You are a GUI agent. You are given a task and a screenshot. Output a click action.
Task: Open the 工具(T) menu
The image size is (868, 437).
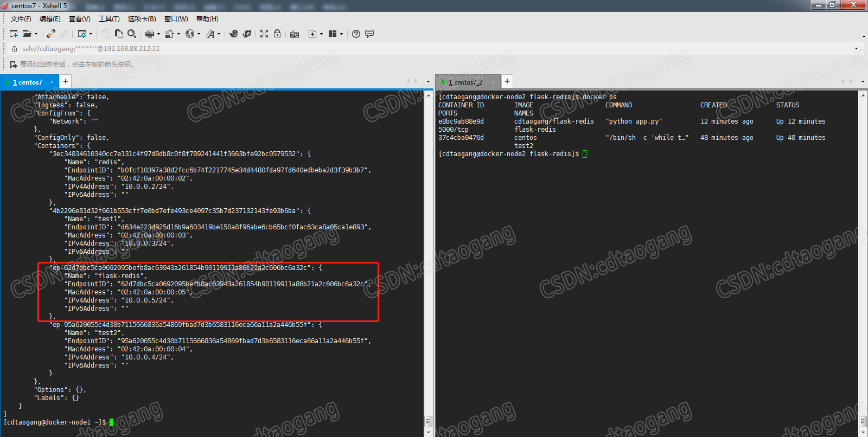coord(109,19)
